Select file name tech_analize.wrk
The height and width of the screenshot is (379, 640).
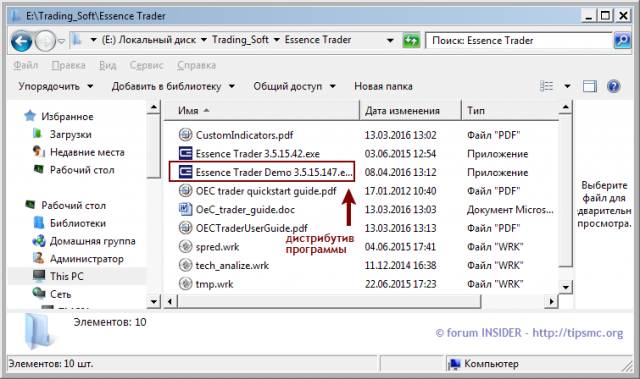232,266
